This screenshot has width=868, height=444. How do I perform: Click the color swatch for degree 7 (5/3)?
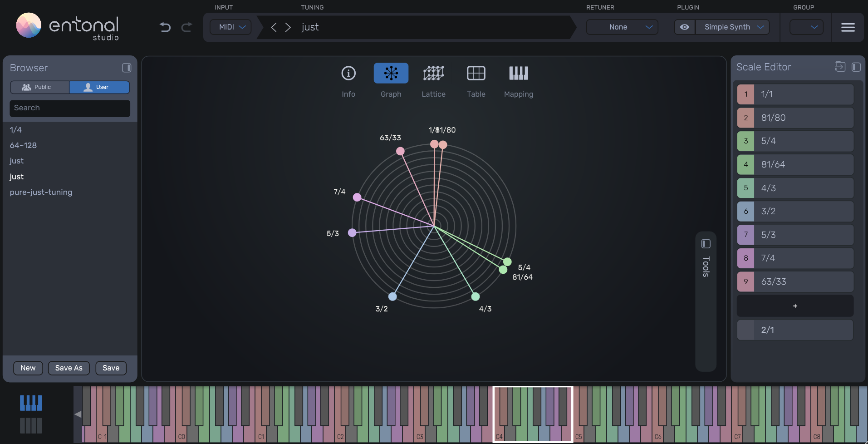(x=745, y=235)
